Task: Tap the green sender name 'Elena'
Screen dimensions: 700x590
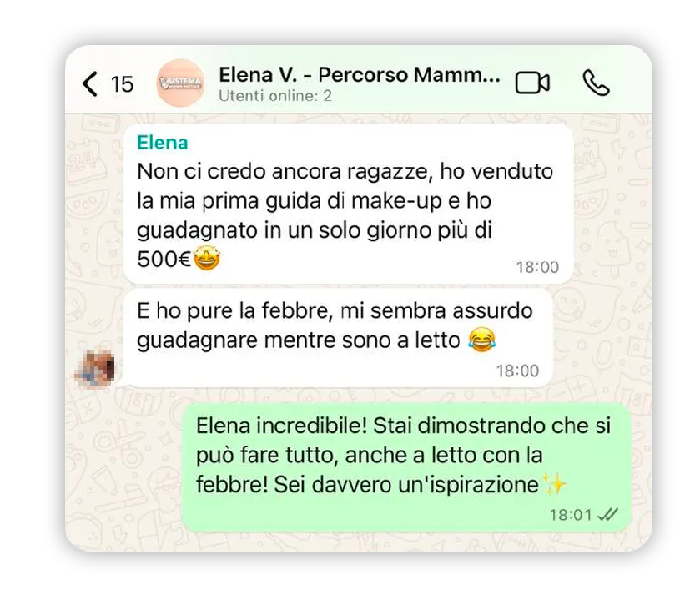Action: coord(163,143)
